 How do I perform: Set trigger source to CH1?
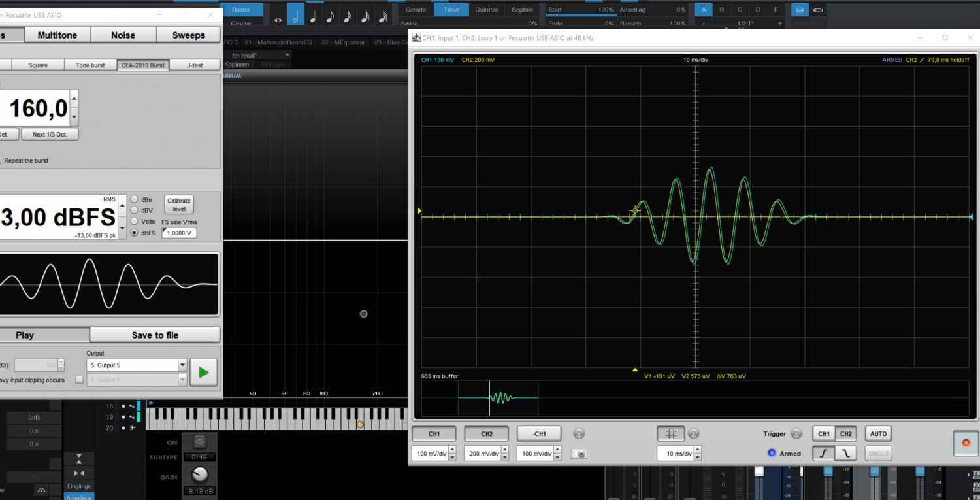(x=824, y=433)
